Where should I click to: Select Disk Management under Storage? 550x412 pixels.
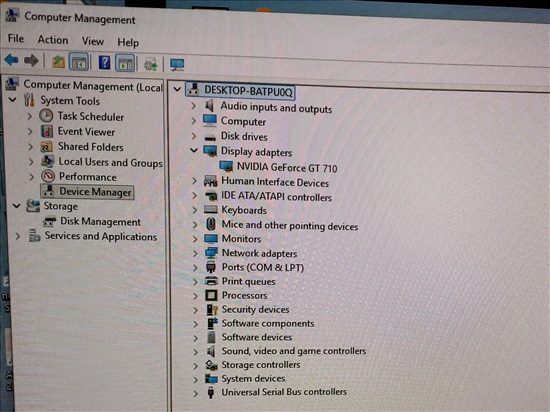pyautogui.click(x=100, y=222)
